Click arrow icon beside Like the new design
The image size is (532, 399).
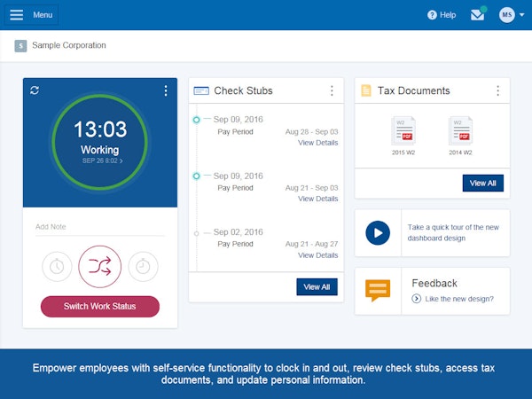coord(417,299)
